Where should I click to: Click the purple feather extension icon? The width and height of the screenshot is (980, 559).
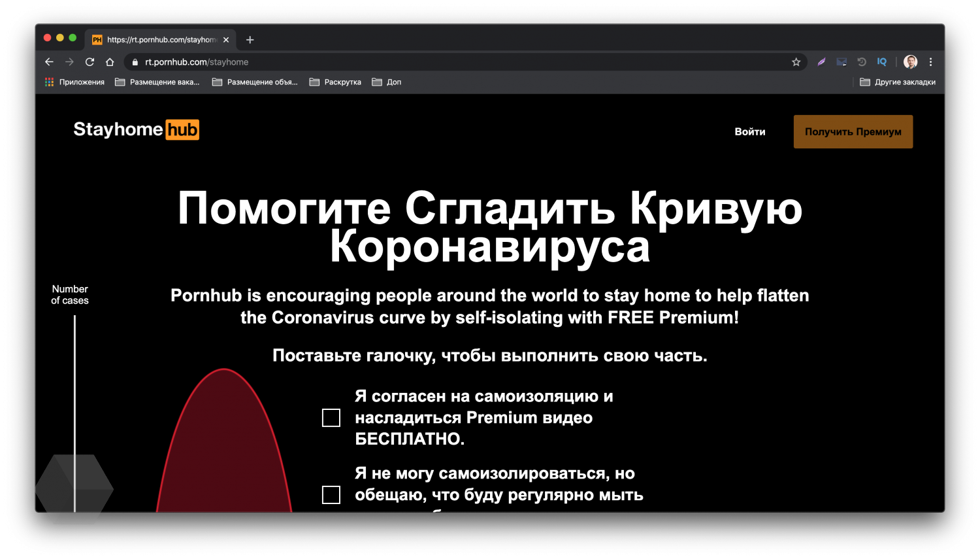pos(821,62)
